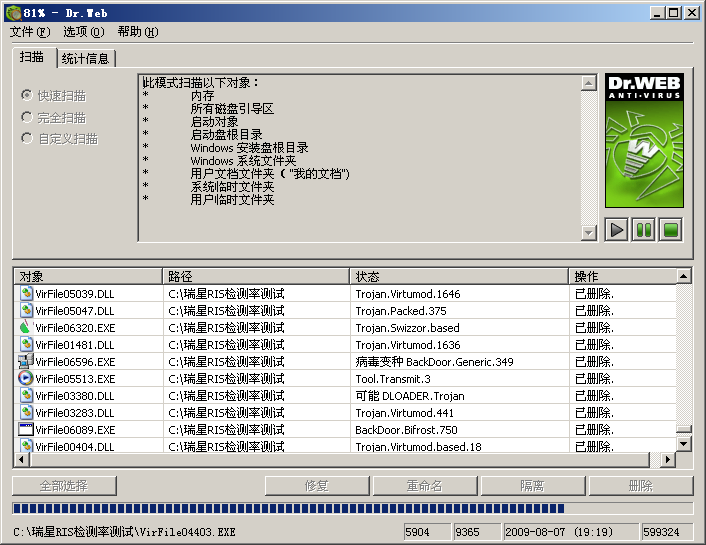Select the BackDoor.Bifrost.750 status cell
The image size is (706, 545).
click(460, 430)
